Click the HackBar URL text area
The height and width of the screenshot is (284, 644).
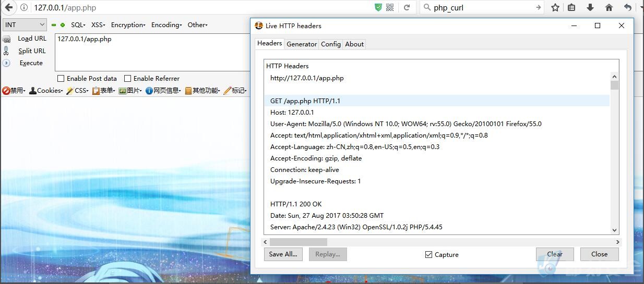point(152,52)
